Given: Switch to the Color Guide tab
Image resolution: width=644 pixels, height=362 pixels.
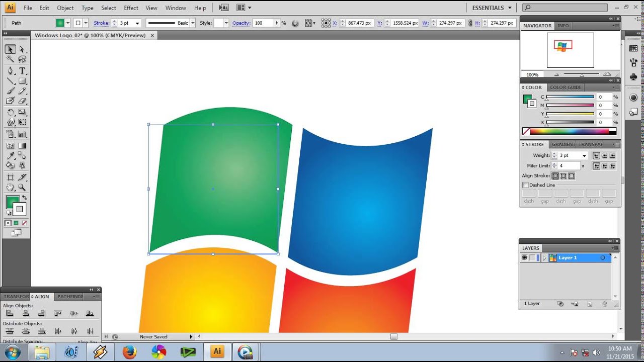Looking at the screenshot, I should pyautogui.click(x=566, y=87).
